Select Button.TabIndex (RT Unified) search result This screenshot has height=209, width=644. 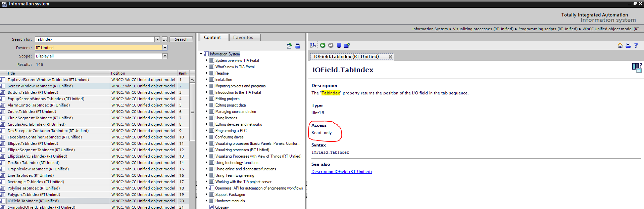click(33, 92)
